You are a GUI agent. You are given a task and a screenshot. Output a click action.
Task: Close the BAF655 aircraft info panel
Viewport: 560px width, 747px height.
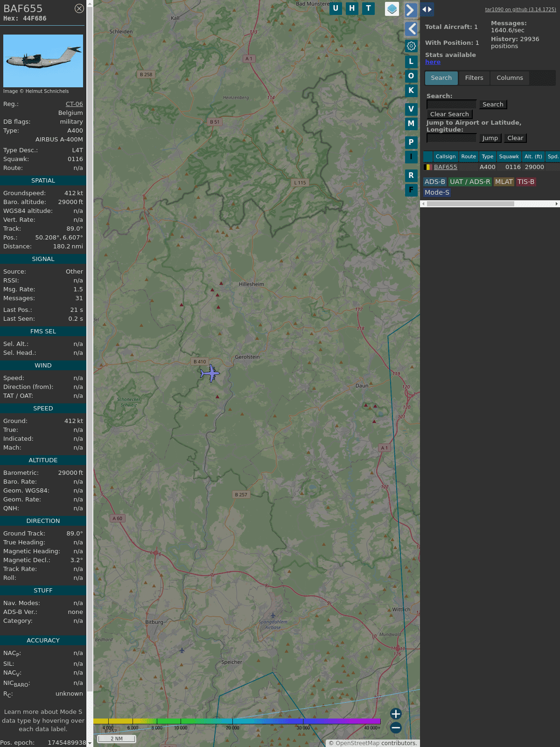pyautogui.click(x=79, y=8)
